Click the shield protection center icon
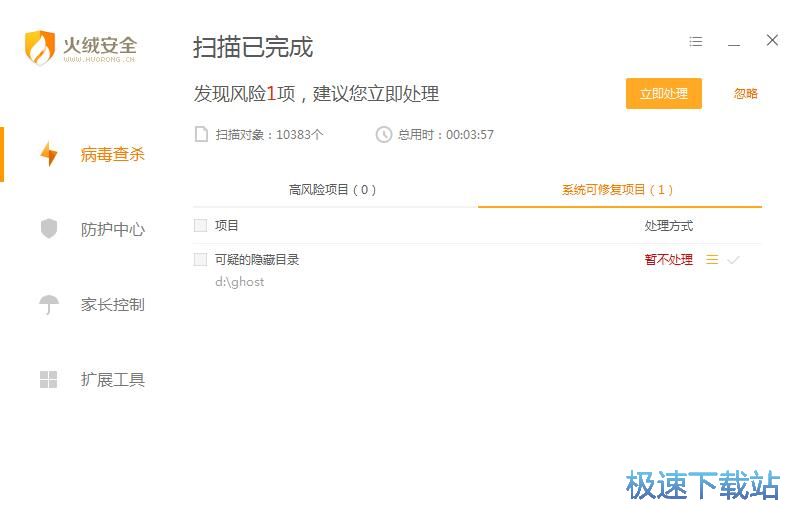The width and height of the screenshot is (800, 515). pyautogui.click(x=49, y=229)
